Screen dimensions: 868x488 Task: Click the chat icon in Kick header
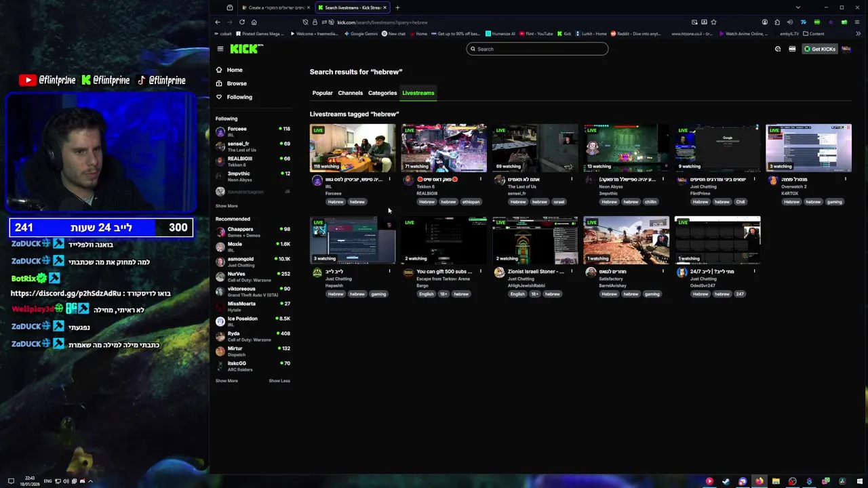pyautogui.click(x=778, y=49)
